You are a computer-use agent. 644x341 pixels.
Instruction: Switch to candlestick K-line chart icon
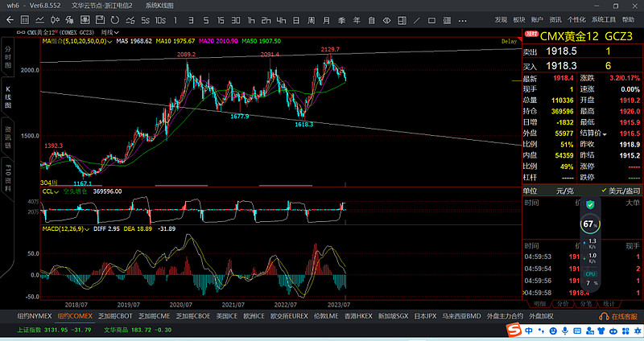click(55, 19)
